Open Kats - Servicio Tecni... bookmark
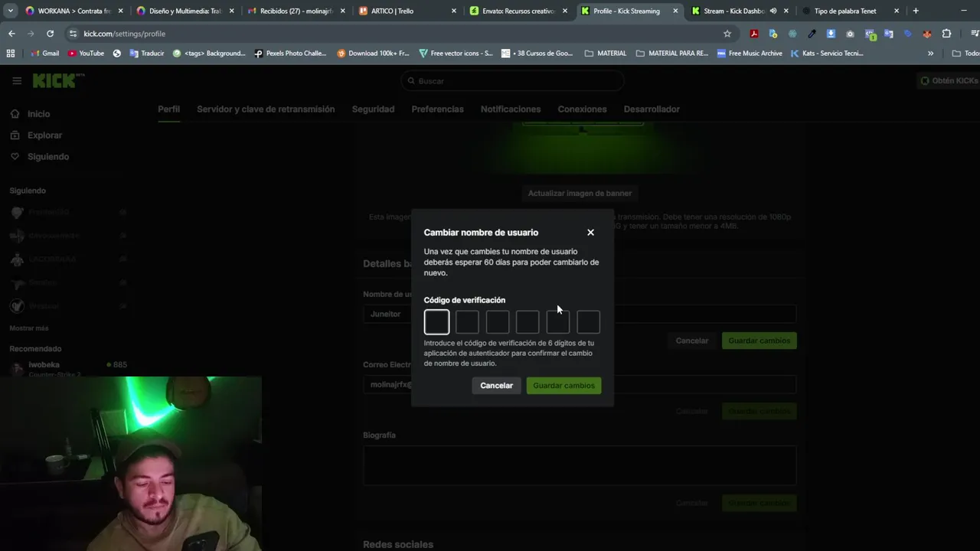980x551 pixels. point(827,54)
